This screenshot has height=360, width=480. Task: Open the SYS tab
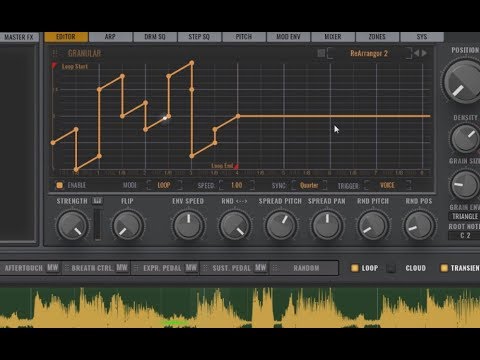tap(422, 37)
